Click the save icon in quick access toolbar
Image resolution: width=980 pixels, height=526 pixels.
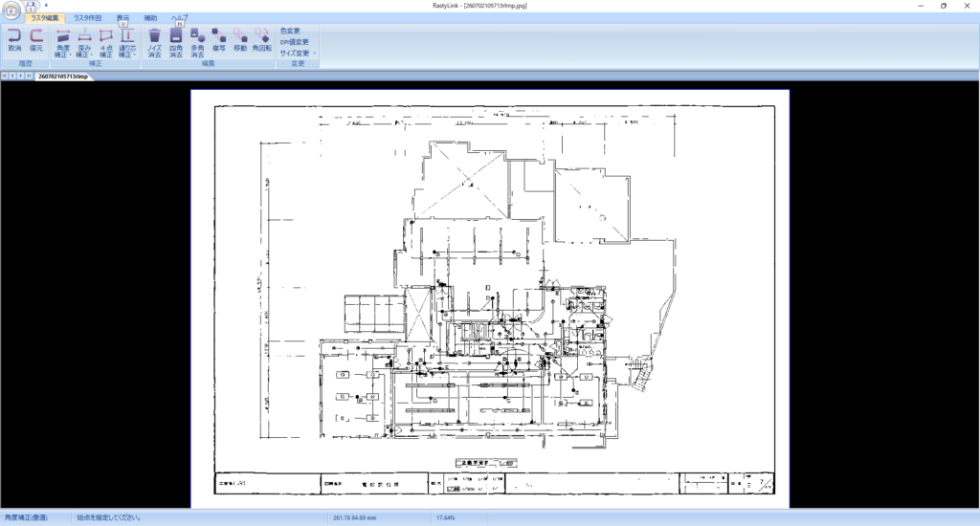click(x=32, y=7)
